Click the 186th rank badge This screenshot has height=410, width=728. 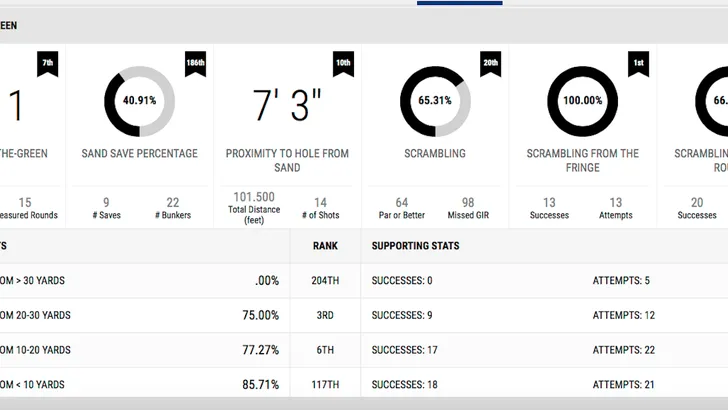[x=195, y=63]
